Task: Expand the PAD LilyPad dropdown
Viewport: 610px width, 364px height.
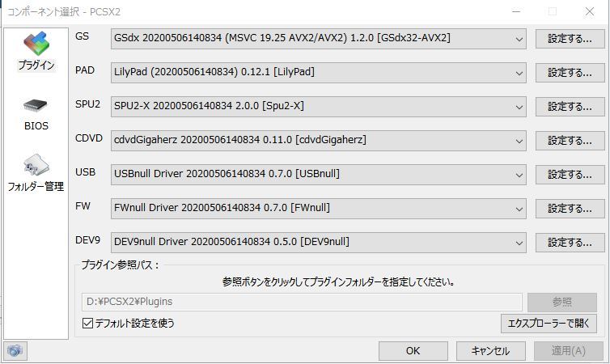Action: 318,73
